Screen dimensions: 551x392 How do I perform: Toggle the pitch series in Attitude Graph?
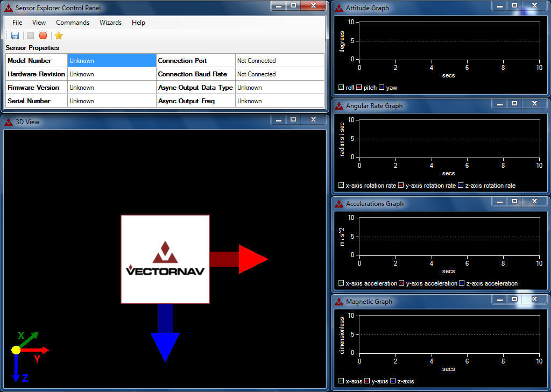pos(359,88)
